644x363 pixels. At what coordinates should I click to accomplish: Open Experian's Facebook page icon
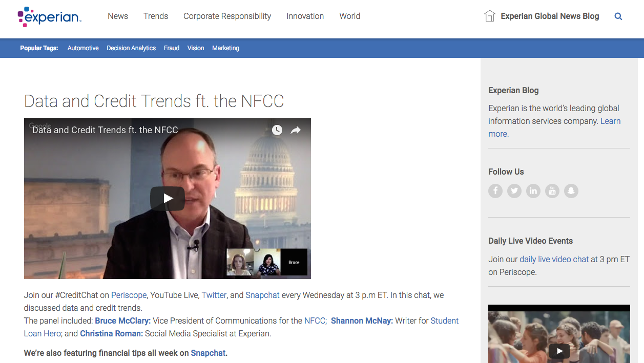(x=495, y=191)
